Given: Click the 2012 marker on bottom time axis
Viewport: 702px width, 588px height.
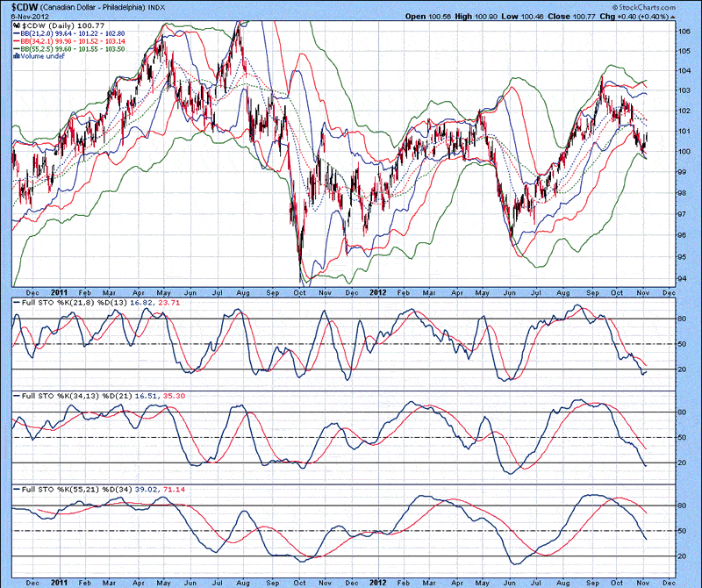Looking at the screenshot, I should [379, 580].
